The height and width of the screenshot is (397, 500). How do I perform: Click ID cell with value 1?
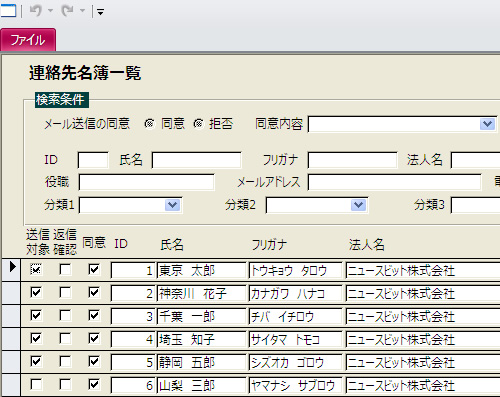tap(133, 270)
